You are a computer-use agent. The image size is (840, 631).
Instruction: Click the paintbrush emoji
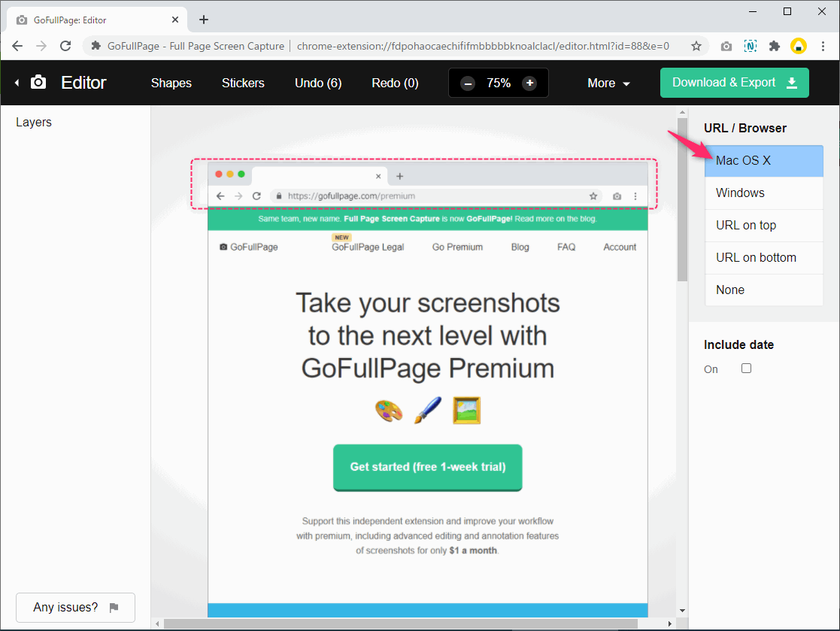click(x=427, y=411)
